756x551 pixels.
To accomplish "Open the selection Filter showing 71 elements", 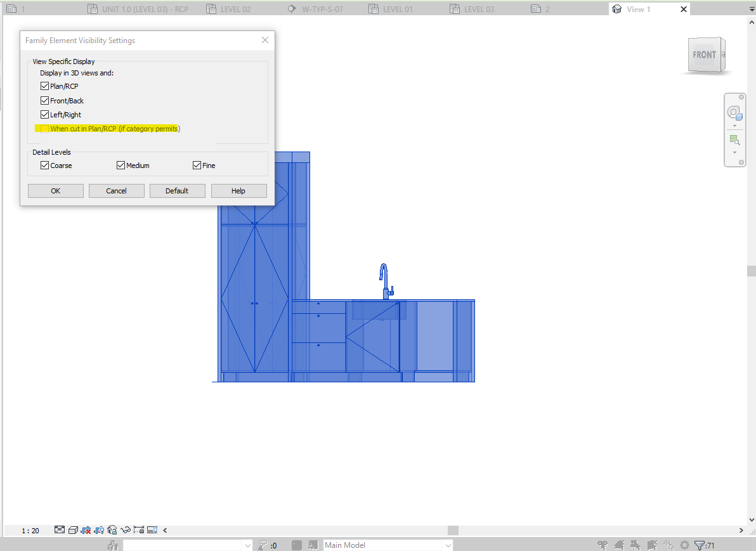I will pyautogui.click(x=700, y=545).
